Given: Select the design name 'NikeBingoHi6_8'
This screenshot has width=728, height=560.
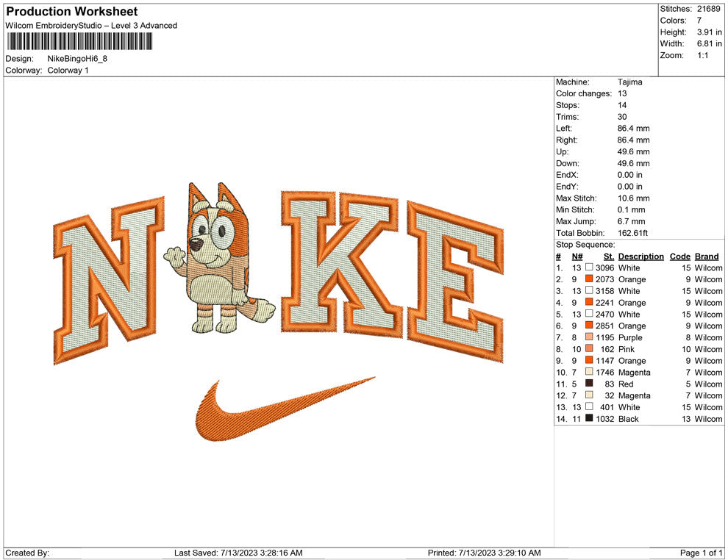Looking at the screenshot, I should 77,59.
